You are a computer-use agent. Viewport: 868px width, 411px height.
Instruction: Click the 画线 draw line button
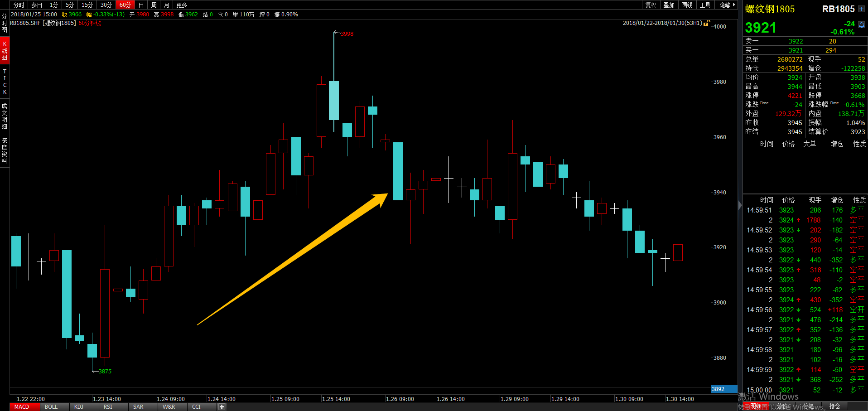tap(687, 5)
